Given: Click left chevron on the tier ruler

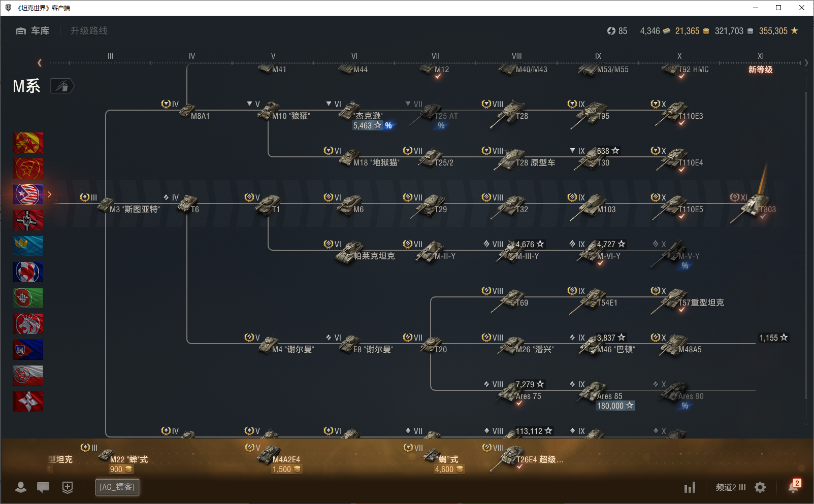Looking at the screenshot, I should pyautogui.click(x=40, y=63).
